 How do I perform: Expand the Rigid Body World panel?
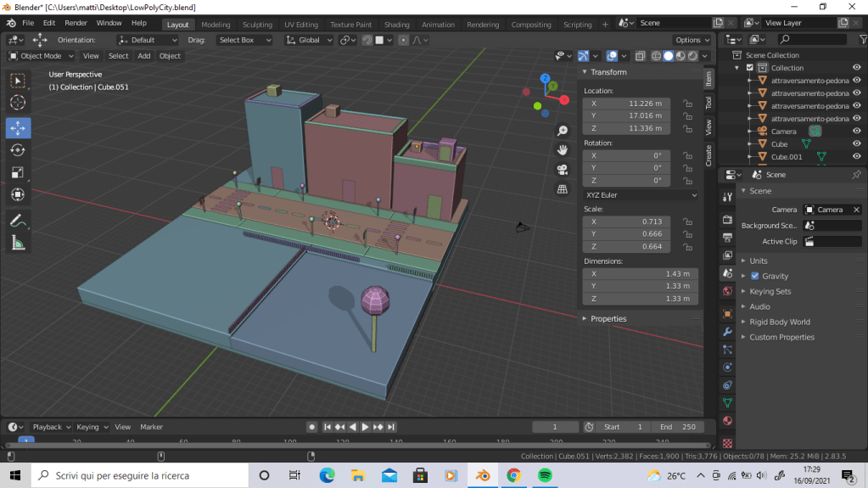pos(779,322)
